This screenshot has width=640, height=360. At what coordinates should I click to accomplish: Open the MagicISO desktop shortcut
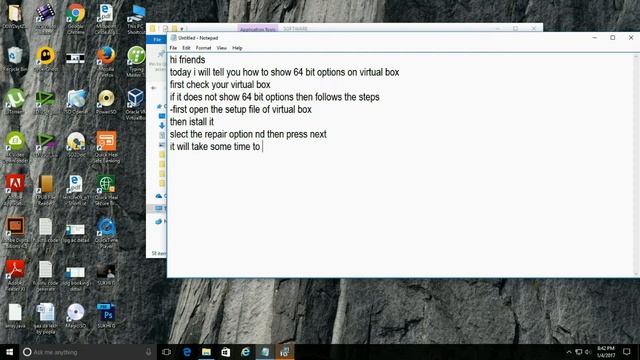click(76, 316)
